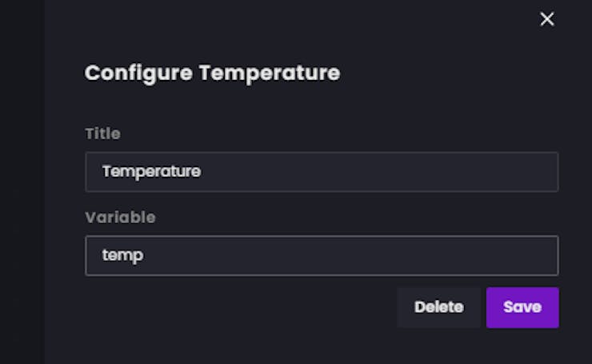Click blank space left of the Delete button
592x364 pixels.
pos(240,307)
